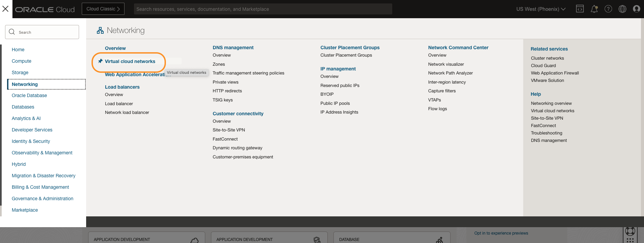Select Home in navigation menu
This screenshot has width=644, height=243.
(18, 50)
